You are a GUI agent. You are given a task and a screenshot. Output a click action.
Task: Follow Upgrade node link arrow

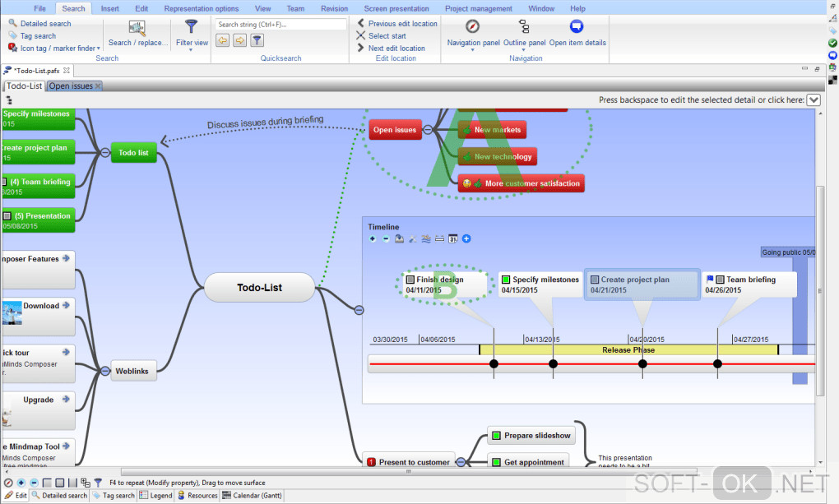pos(66,399)
